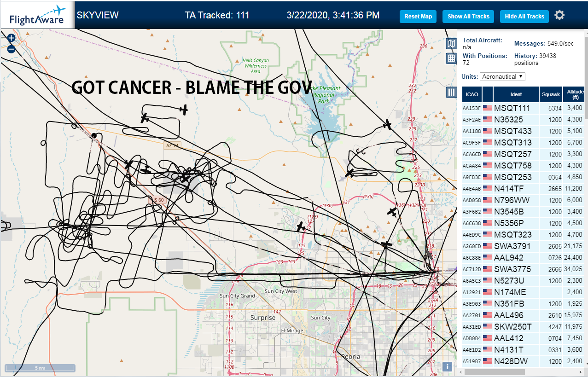Select aircraft row N5273U

pos(524,281)
